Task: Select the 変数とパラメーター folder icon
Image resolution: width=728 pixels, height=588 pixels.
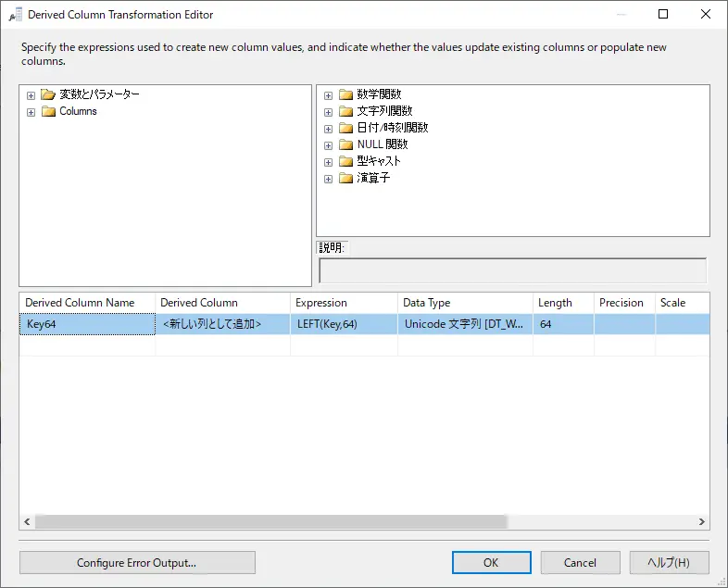Action: click(x=48, y=94)
